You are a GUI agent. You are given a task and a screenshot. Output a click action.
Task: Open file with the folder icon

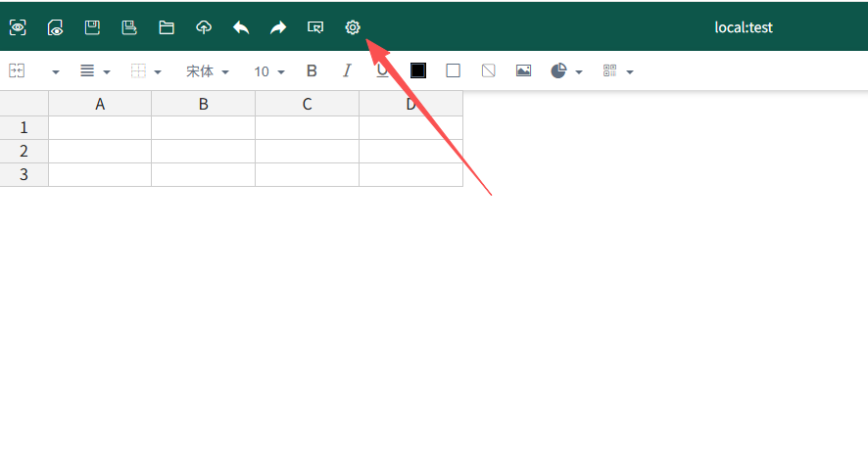[167, 27]
